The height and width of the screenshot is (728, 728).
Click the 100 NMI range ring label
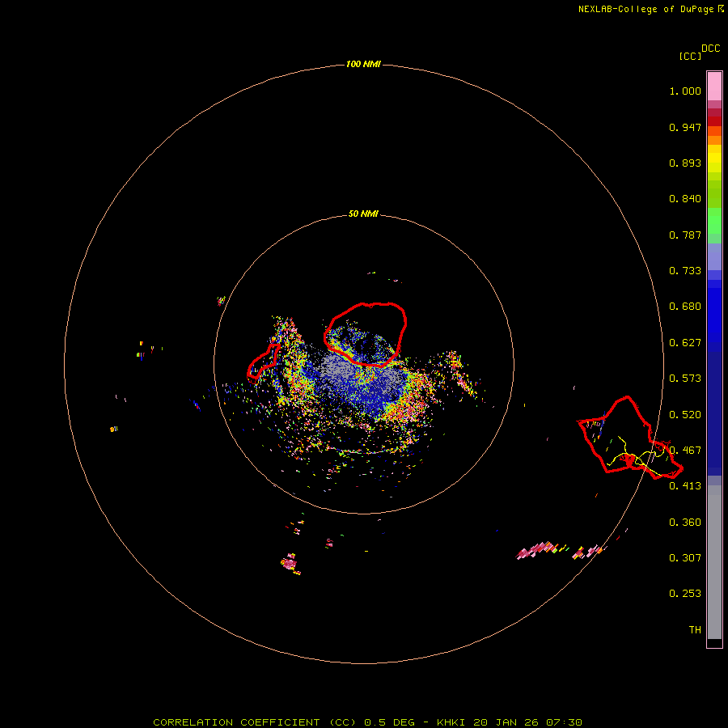[x=363, y=64]
